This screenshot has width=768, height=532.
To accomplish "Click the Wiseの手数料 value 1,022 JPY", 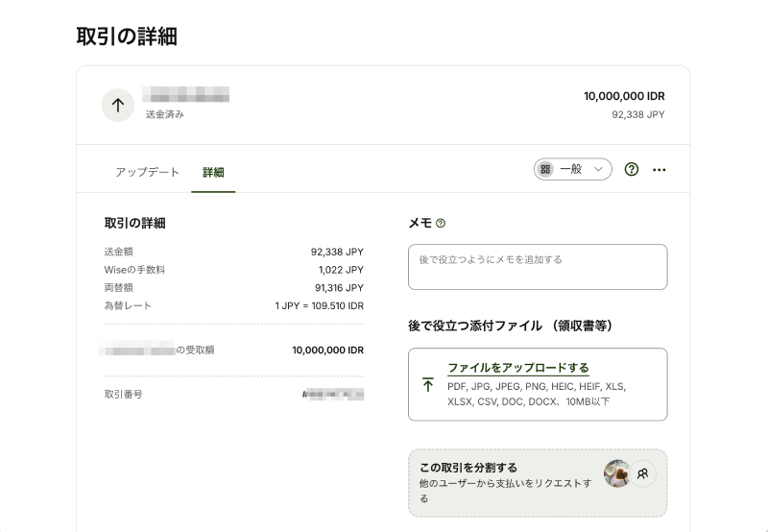I will 341,270.
